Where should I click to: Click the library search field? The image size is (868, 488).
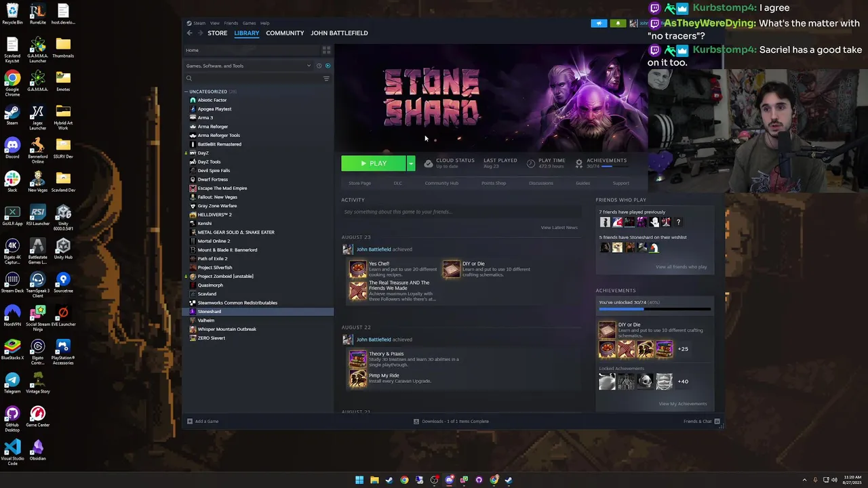click(x=256, y=79)
